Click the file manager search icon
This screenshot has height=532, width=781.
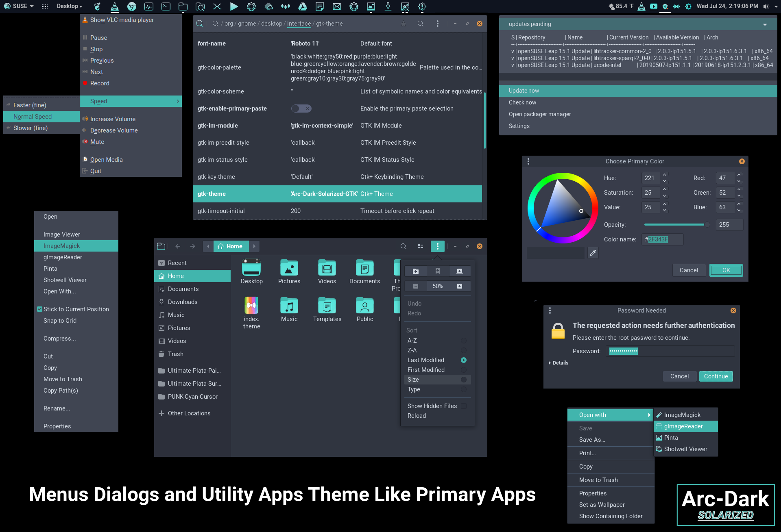pyautogui.click(x=404, y=246)
